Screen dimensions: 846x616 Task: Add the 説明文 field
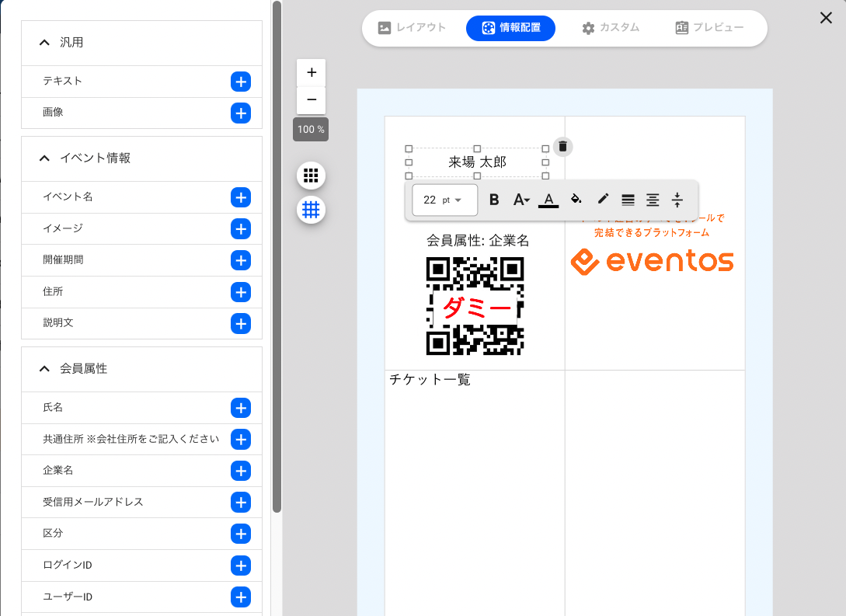coord(241,324)
